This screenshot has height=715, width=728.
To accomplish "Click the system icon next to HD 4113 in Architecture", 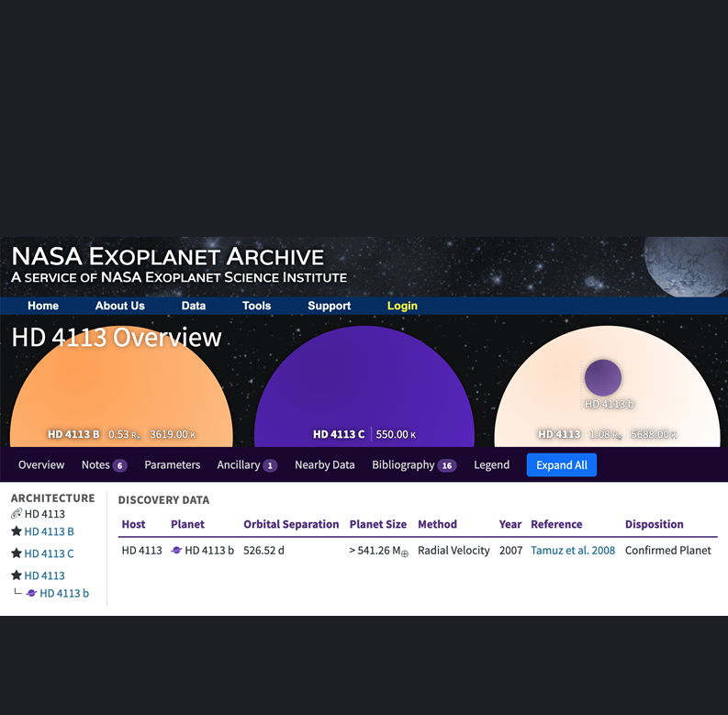I will coord(17,514).
